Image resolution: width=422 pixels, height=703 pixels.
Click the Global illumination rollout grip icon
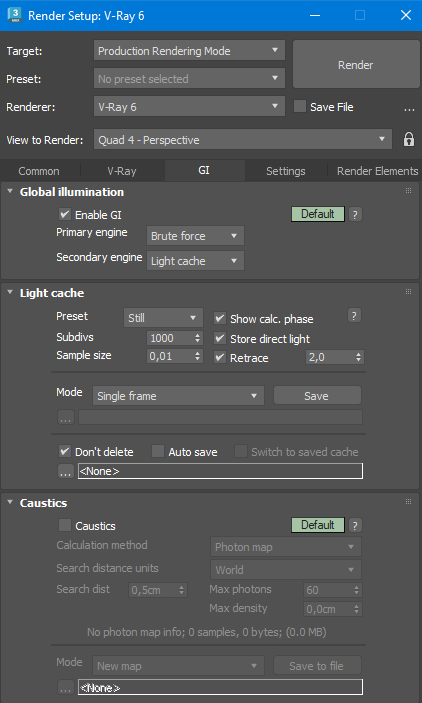click(408, 191)
